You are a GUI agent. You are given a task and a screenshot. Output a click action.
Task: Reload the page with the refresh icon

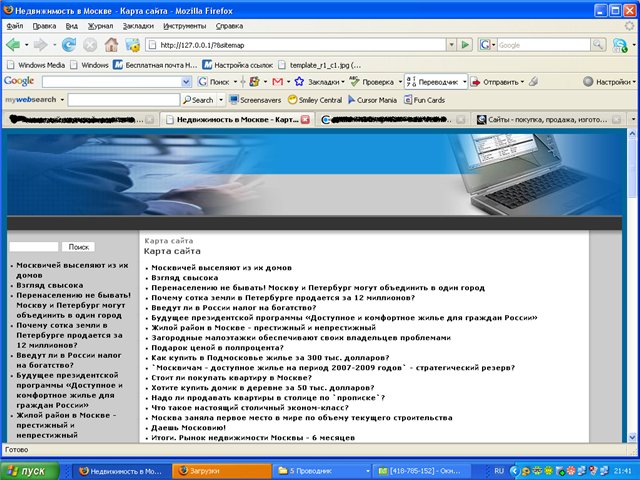(69, 44)
